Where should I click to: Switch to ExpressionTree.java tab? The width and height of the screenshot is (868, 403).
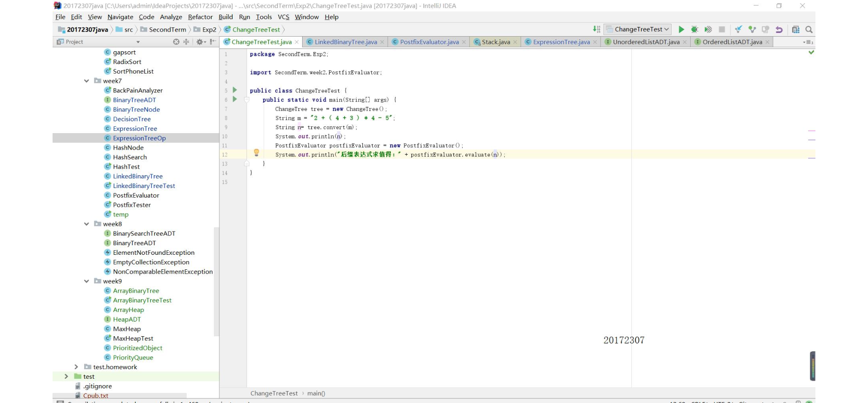point(561,42)
